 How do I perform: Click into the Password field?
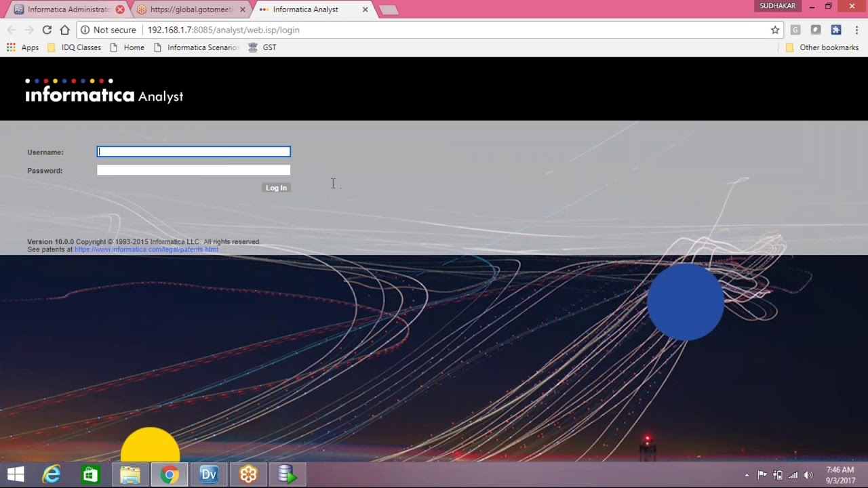tap(194, 170)
